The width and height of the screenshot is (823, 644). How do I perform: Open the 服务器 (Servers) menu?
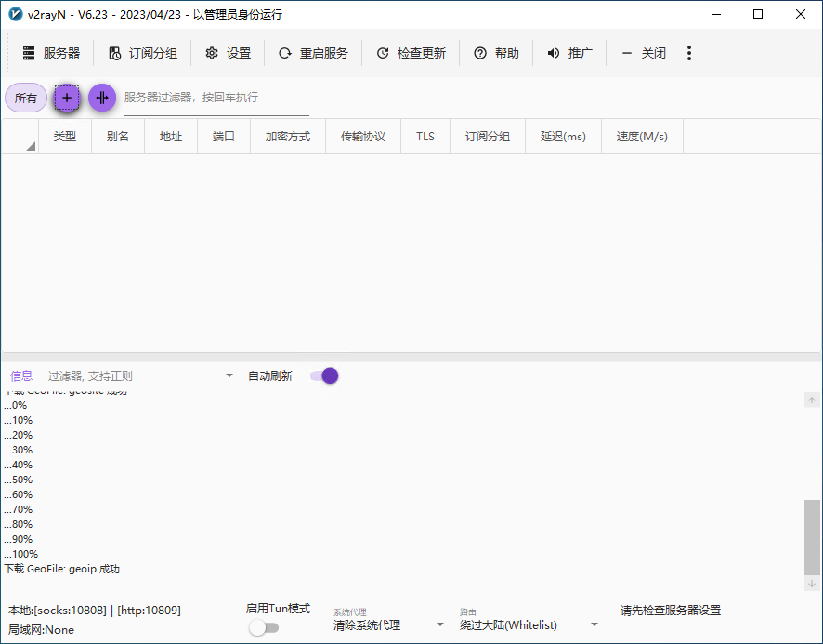pos(51,53)
